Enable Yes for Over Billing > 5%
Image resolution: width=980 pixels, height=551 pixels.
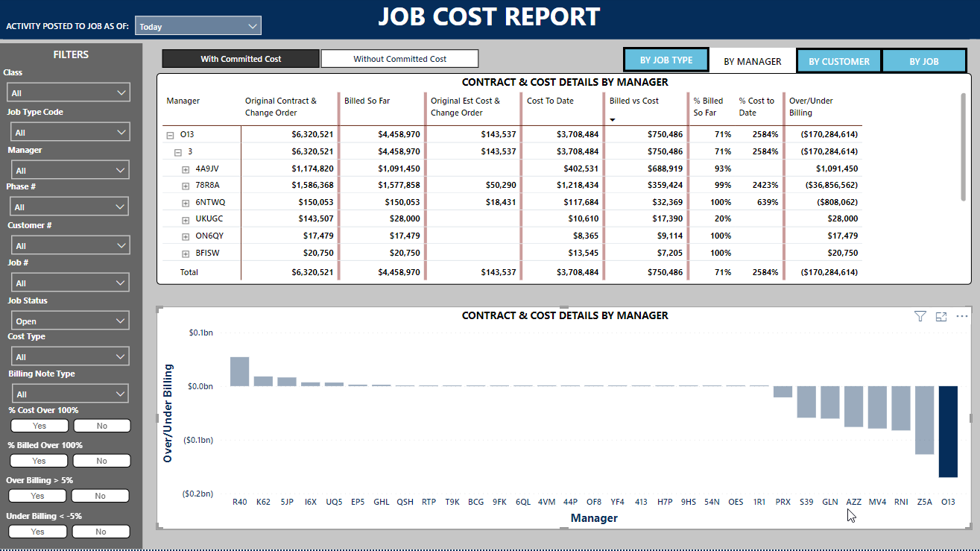pyautogui.click(x=37, y=495)
